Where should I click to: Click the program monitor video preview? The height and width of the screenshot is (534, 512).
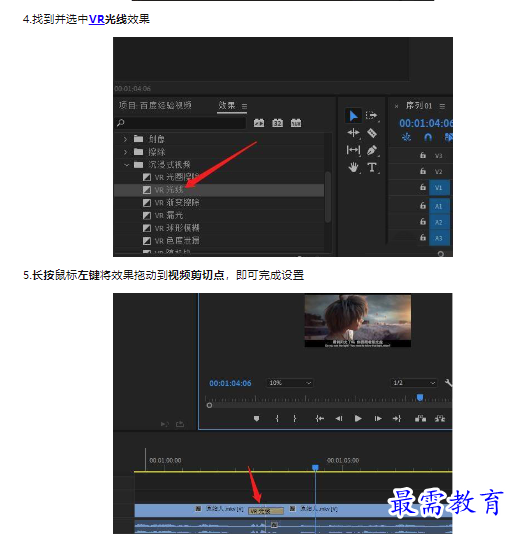coord(358,321)
